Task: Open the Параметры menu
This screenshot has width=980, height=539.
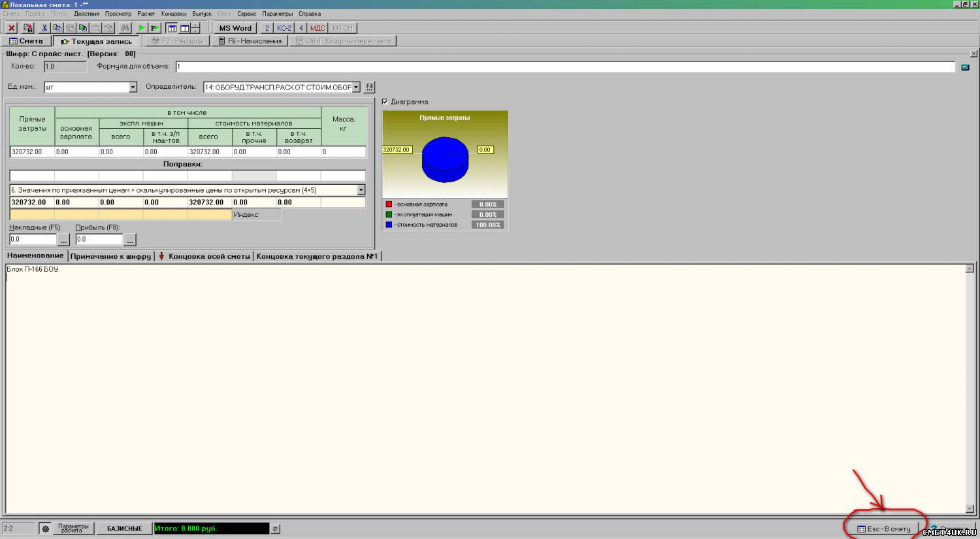Action: (278, 14)
